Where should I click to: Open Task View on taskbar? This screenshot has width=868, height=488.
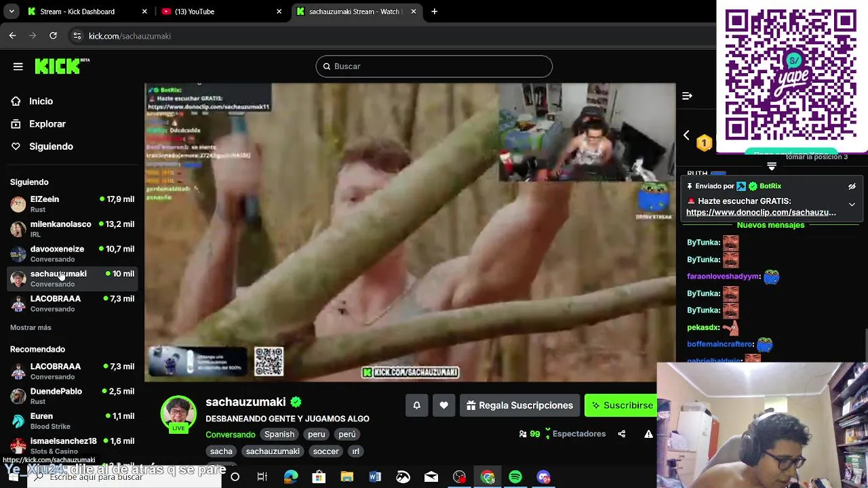[x=262, y=477]
